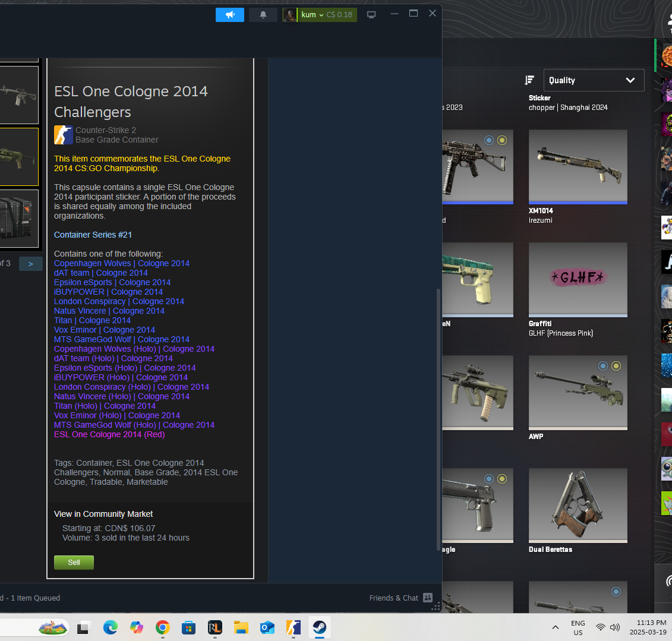Switch to the RL app on the taskbar
The height and width of the screenshot is (641, 672).
[214, 628]
